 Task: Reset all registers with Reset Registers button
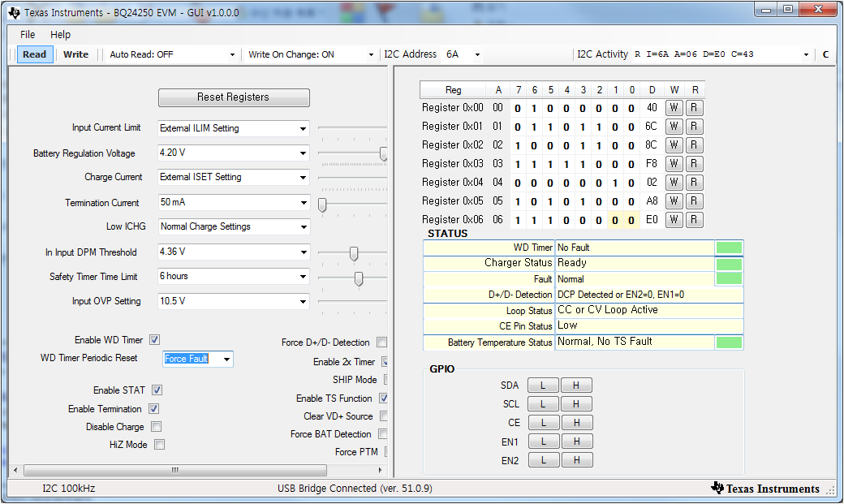click(x=234, y=97)
